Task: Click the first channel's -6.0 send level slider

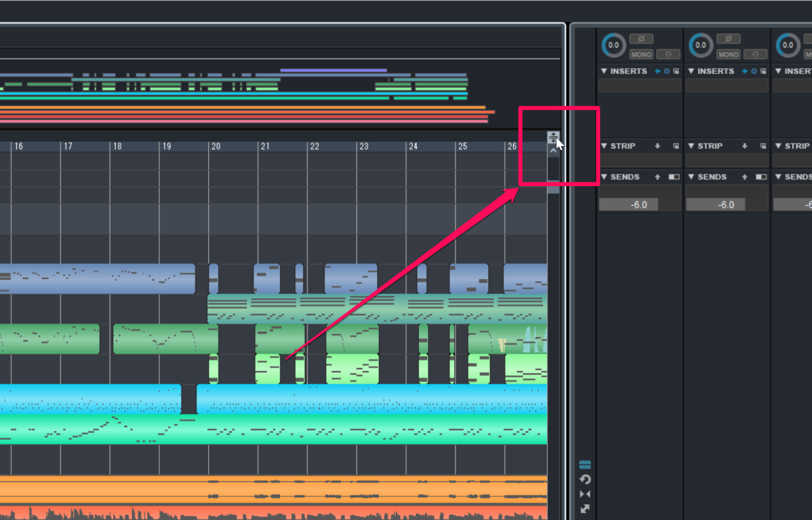Action: pyautogui.click(x=629, y=205)
